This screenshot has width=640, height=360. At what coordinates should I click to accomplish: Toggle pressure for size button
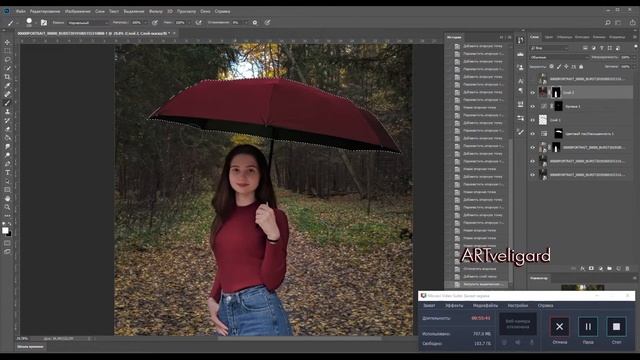tap(267, 22)
